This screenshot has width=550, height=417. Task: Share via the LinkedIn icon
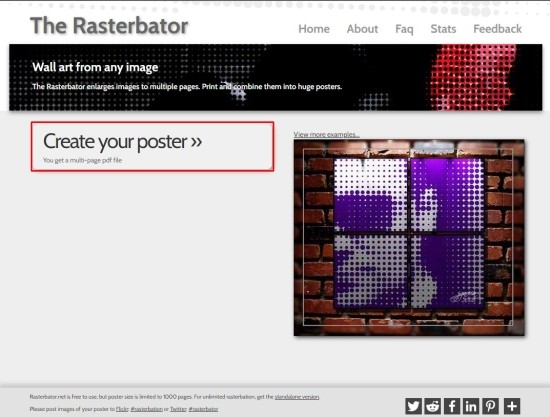pyautogui.click(x=471, y=406)
